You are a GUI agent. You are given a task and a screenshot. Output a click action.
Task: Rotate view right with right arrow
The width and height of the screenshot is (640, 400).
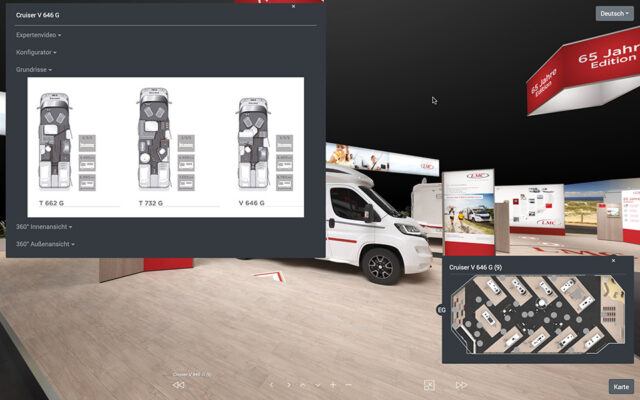click(x=289, y=385)
